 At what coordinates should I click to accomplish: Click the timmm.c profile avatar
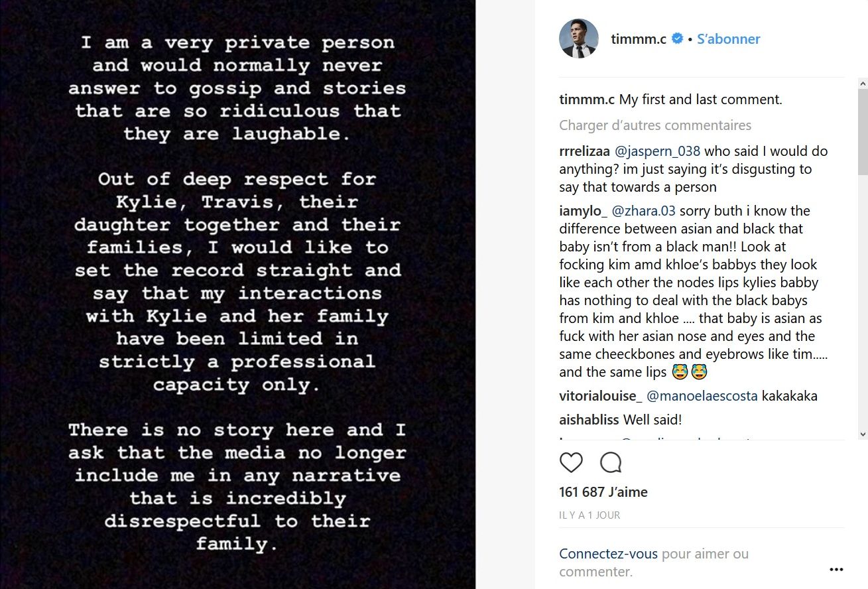pyautogui.click(x=579, y=38)
